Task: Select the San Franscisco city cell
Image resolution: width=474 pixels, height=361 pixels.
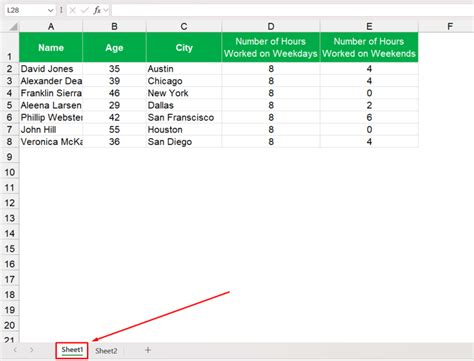Action: [x=184, y=117]
